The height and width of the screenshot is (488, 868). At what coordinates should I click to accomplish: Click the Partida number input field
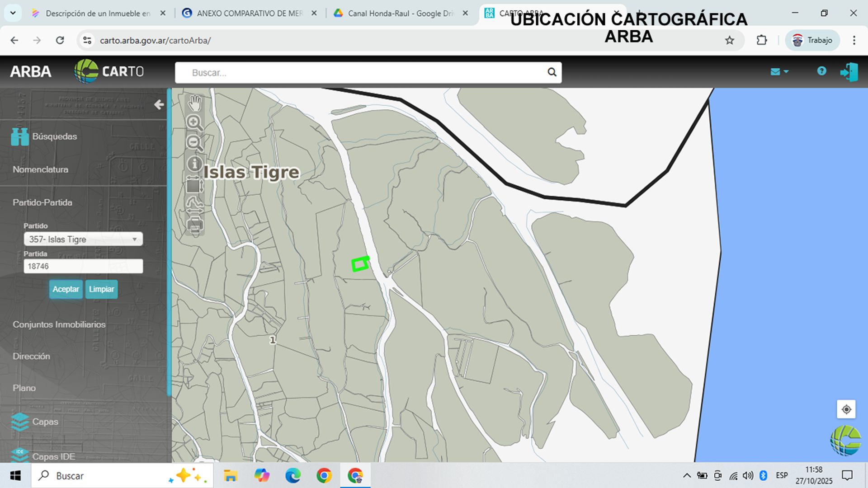tap(83, 266)
